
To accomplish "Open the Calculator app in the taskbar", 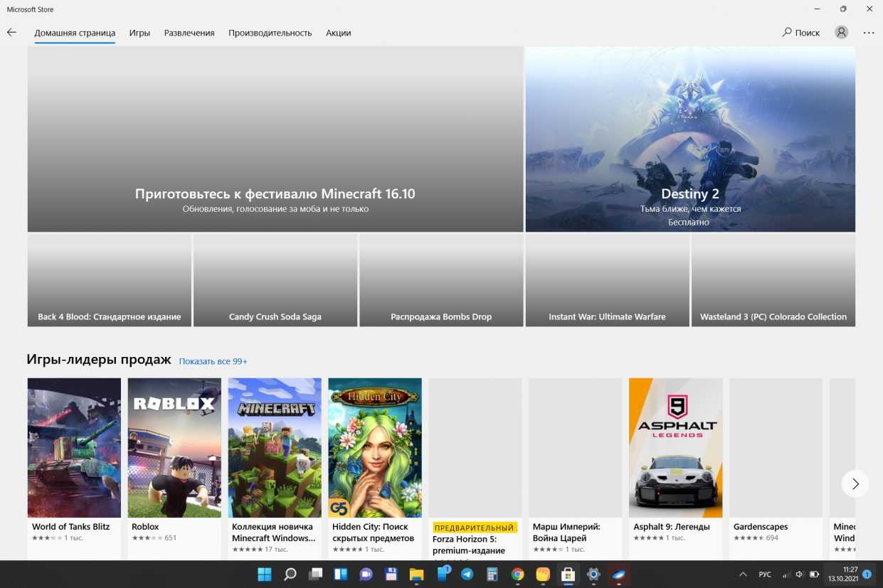I will pyautogui.click(x=492, y=574).
